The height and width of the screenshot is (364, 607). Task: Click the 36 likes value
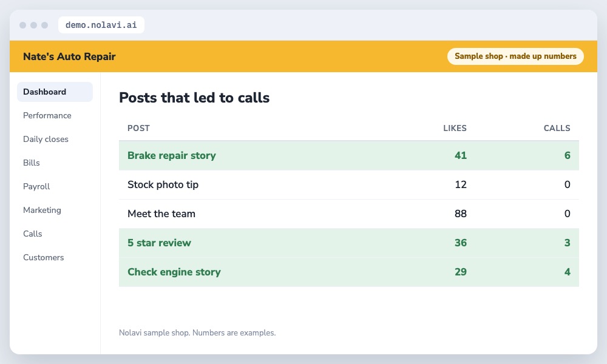(x=461, y=243)
